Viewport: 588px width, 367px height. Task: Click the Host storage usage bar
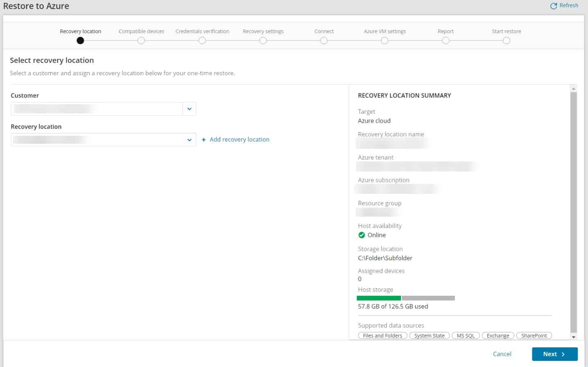tap(406, 298)
